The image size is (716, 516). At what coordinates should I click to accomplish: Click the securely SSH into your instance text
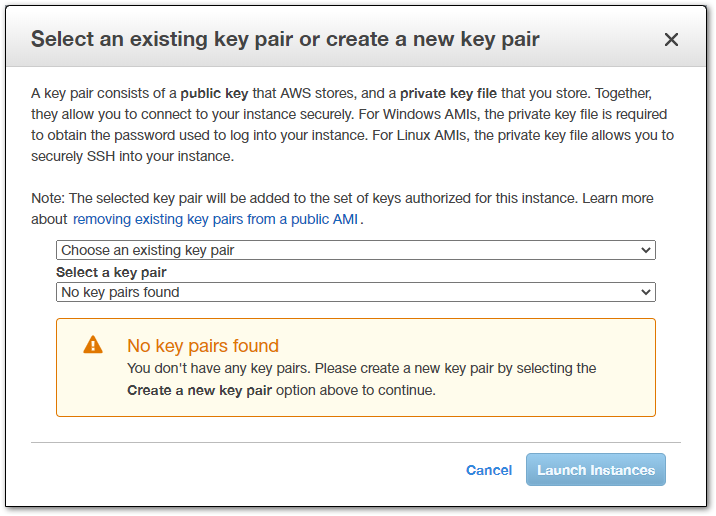coord(132,156)
